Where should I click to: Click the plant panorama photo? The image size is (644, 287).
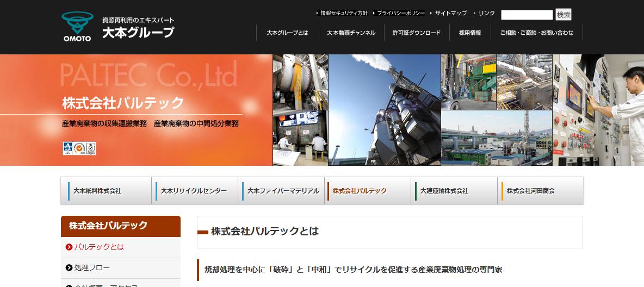point(497,138)
